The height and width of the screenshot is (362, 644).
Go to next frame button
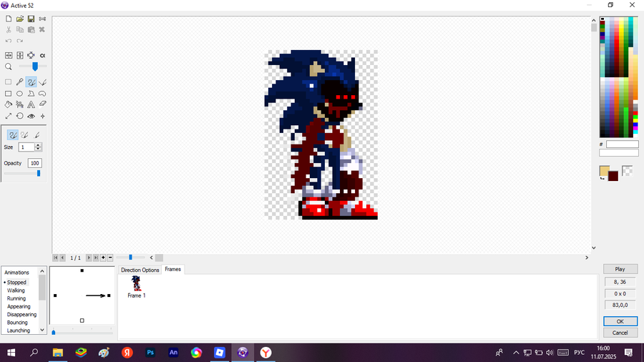[x=89, y=258]
